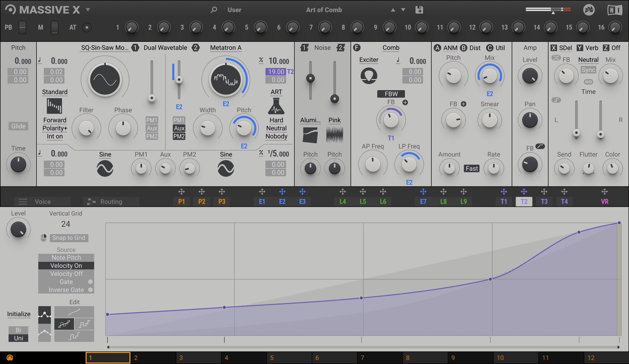Screen dimensions: 629x364
Task: Click the Comb exciter icon
Action: (x=369, y=76)
